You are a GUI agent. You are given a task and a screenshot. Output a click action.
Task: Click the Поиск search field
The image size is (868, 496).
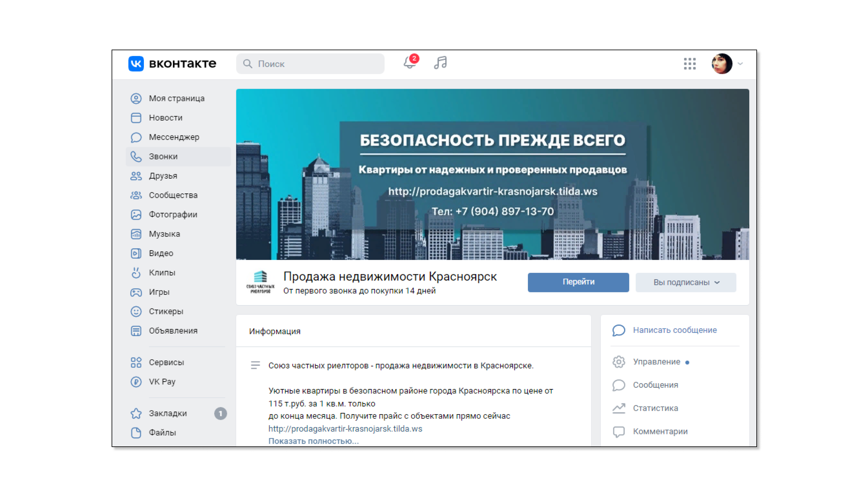(310, 64)
